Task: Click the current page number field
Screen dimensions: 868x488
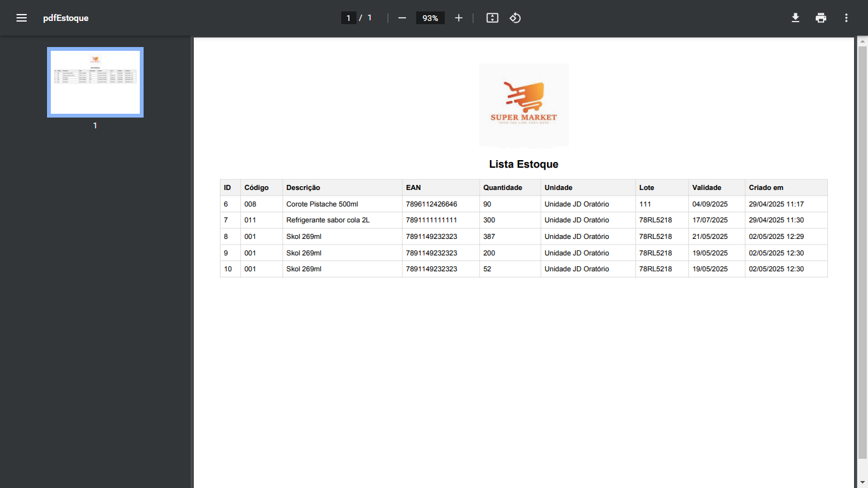Action: (x=348, y=18)
